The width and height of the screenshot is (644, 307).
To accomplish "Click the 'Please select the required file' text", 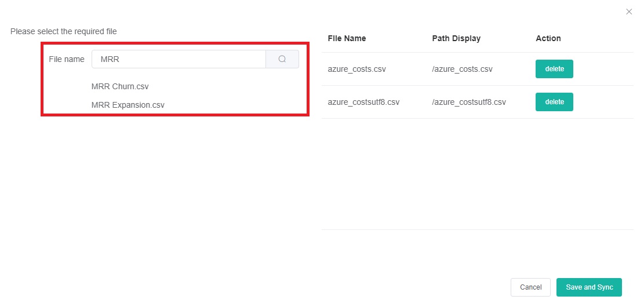I will (x=64, y=31).
